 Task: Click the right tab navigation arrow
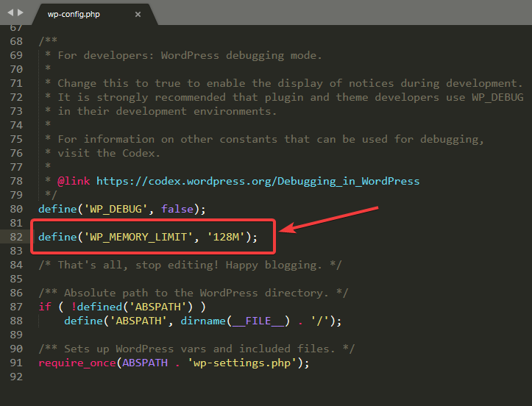[x=21, y=13]
